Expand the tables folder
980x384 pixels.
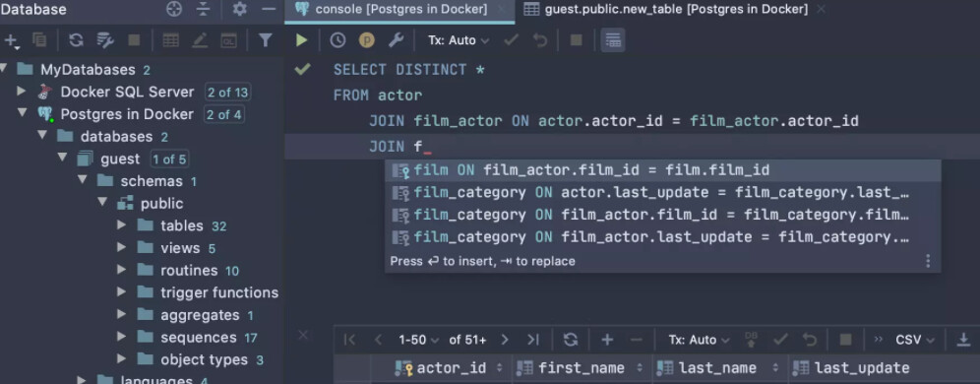tap(122, 225)
